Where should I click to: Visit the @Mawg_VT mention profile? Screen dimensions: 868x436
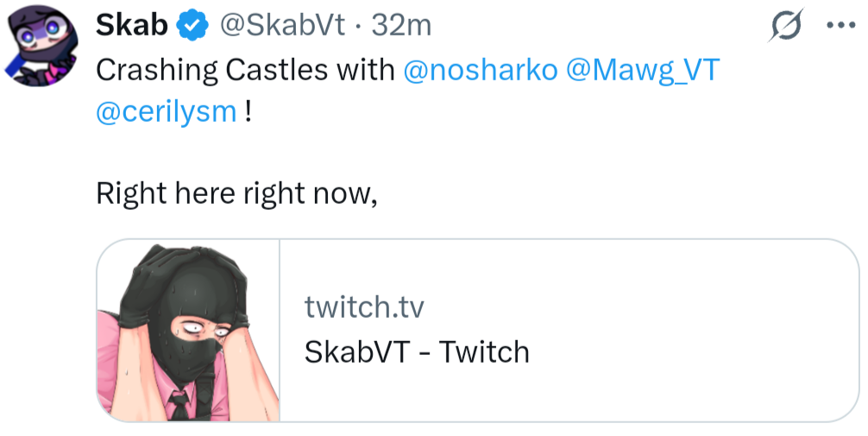(x=642, y=70)
